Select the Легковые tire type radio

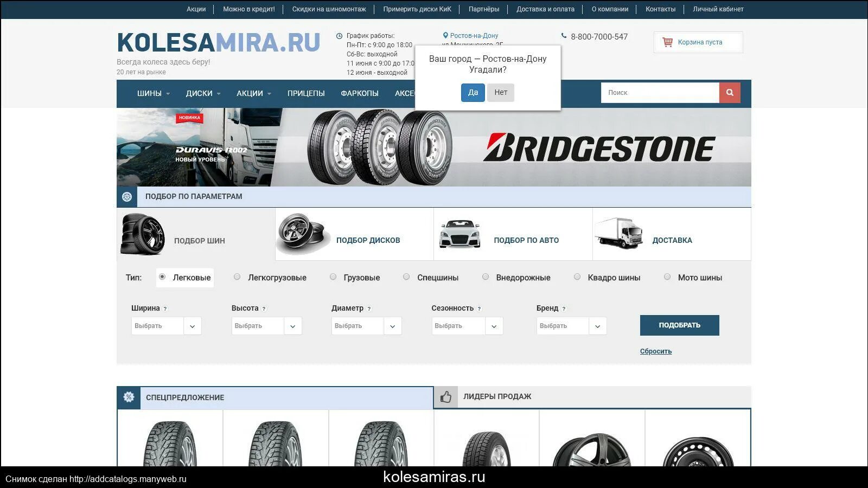point(162,277)
